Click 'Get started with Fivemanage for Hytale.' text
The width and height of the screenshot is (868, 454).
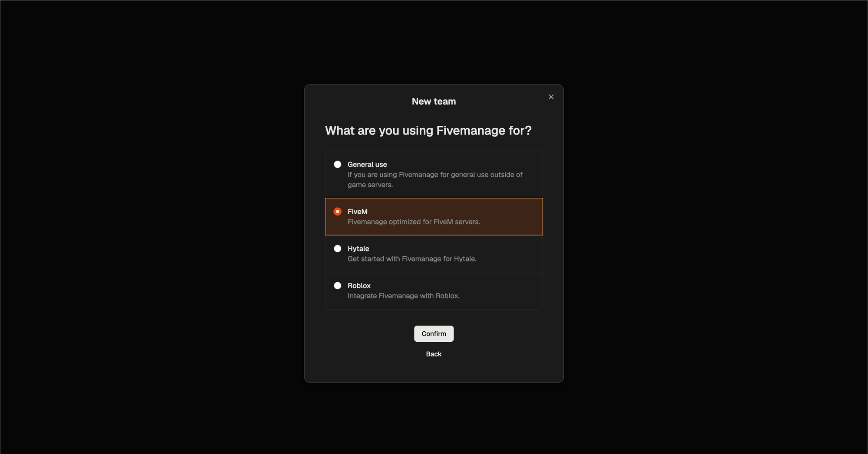point(412,259)
